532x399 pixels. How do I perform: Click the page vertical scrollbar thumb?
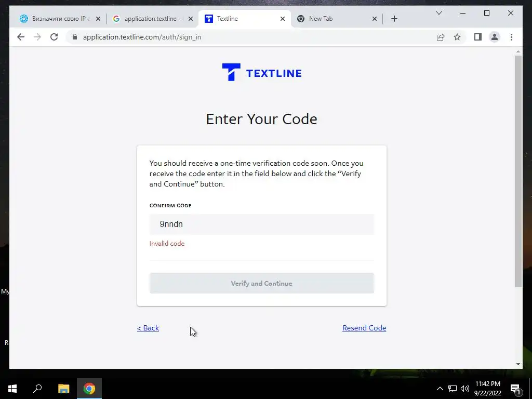pos(518,171)
